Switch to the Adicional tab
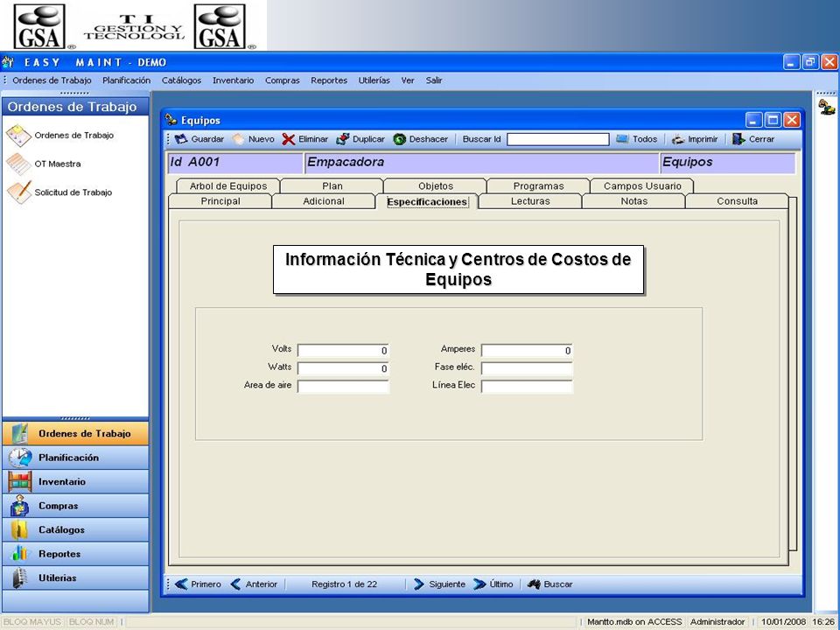840x630 pixels. coord(324,201)
